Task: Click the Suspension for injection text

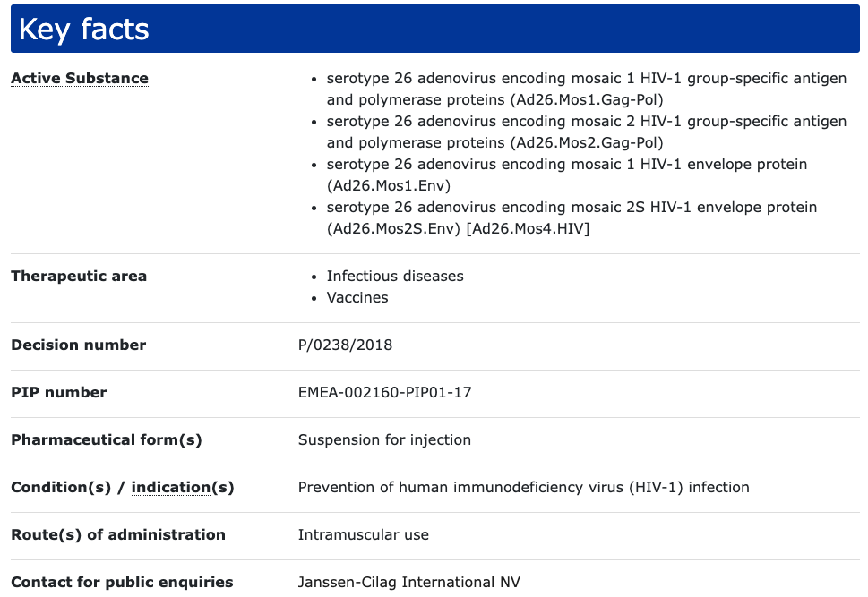Action: tap(384, 440)
